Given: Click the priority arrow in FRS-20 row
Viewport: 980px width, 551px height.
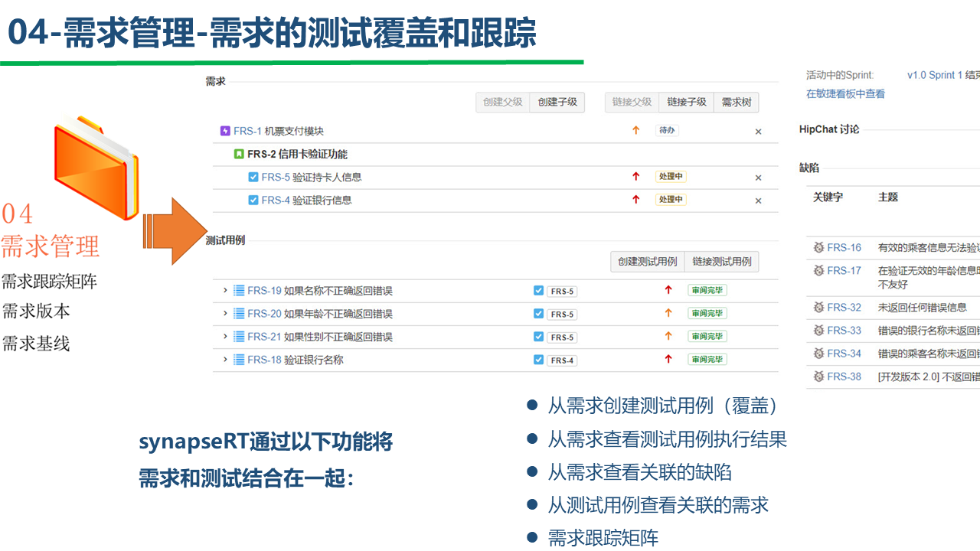Looking at the screenshot, I should pos(668,313).
